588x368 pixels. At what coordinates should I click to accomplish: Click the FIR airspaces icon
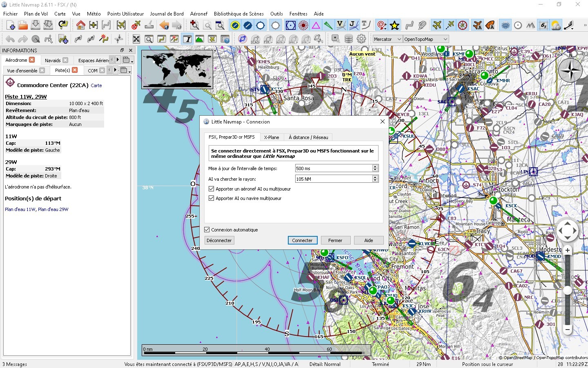(x=268, y=39)
